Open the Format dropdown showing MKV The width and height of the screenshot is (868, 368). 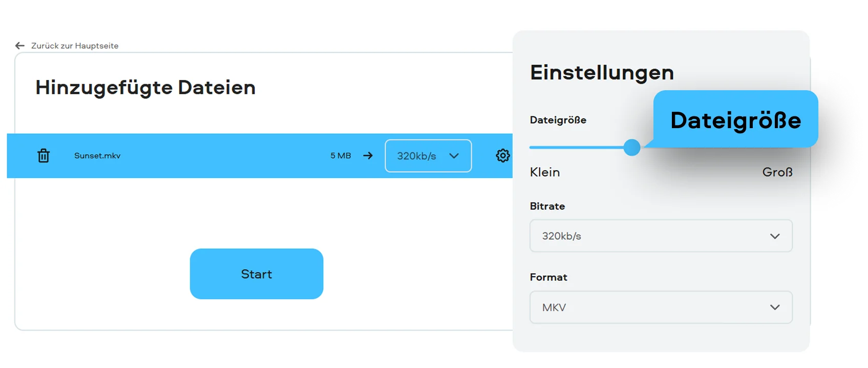click(650, 308)
